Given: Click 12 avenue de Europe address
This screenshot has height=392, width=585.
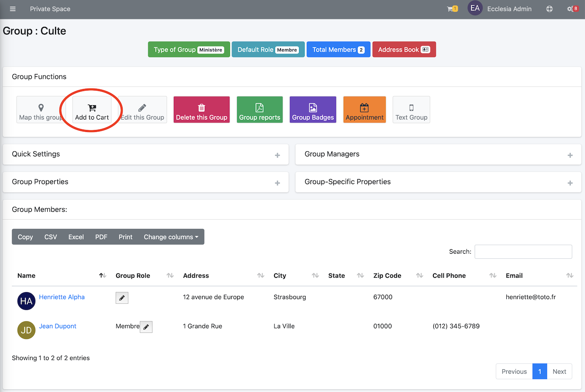Looking at the screenshot, I should [x=214, y=297].
